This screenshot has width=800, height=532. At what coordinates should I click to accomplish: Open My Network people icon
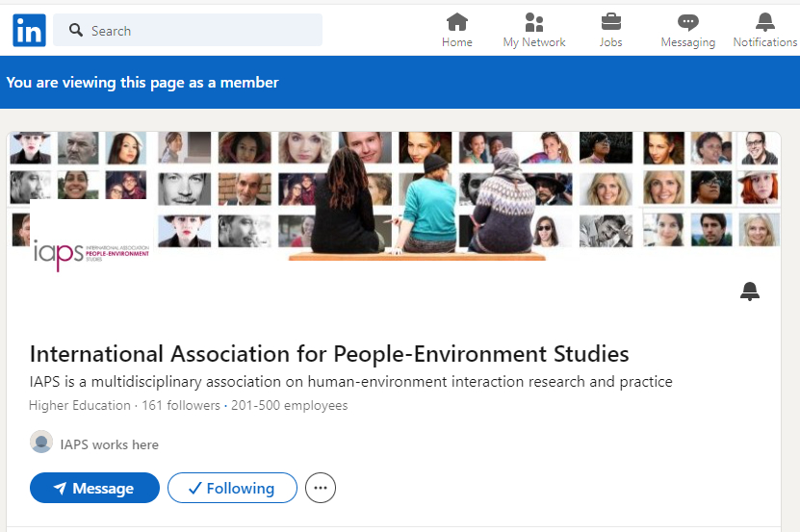click(x=534, y=22)
